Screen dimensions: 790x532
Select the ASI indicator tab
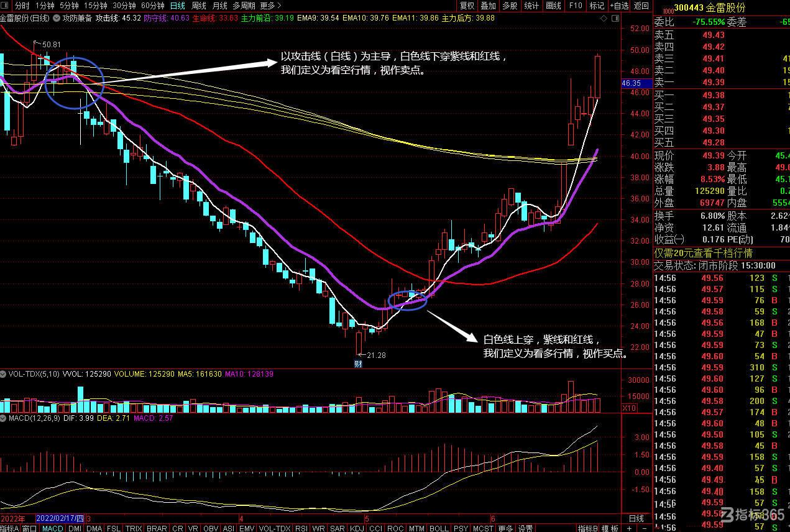coord(229,528)
